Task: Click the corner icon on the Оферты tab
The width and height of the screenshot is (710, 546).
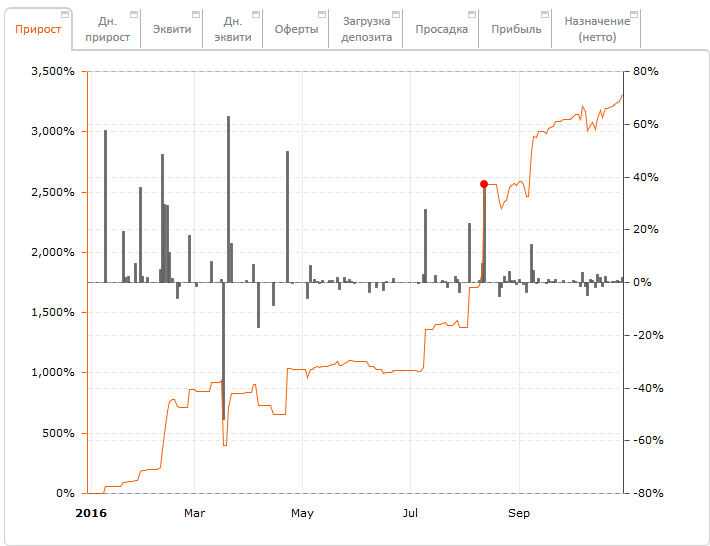Action: pos(322,15)
